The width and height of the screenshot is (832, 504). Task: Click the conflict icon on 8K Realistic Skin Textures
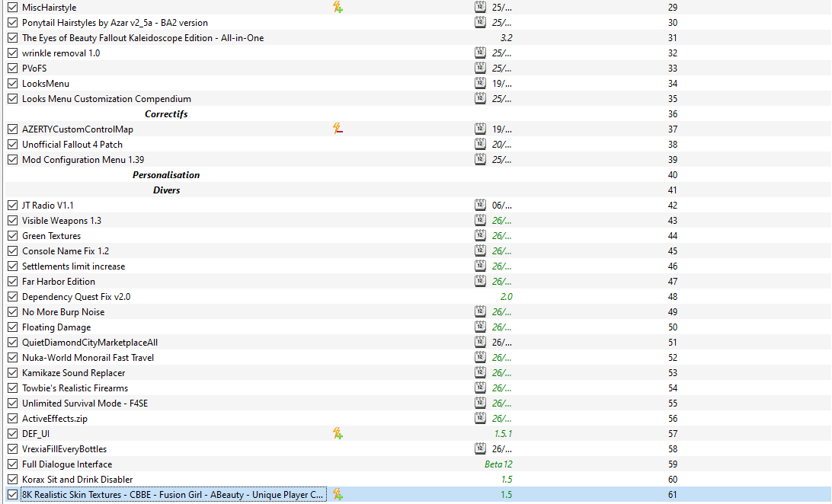tap(338, 495)
